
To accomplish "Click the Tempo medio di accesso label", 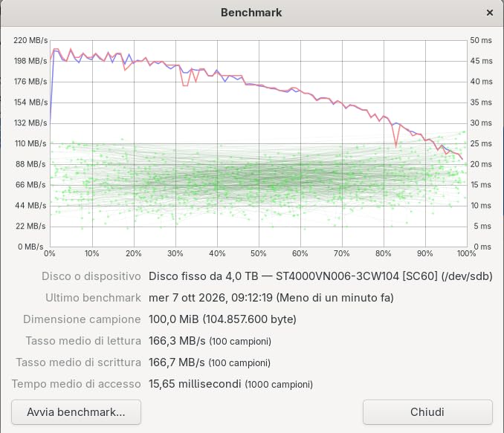I will click(x=76, y=384).
